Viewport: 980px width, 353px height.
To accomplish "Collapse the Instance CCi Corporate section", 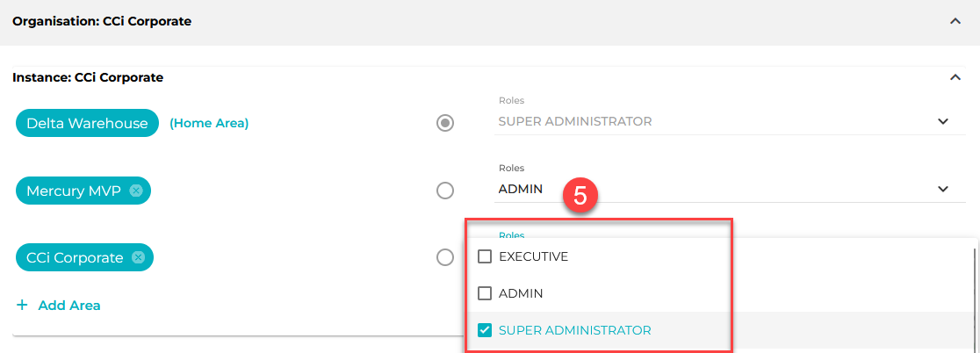I will click(955, 77).
